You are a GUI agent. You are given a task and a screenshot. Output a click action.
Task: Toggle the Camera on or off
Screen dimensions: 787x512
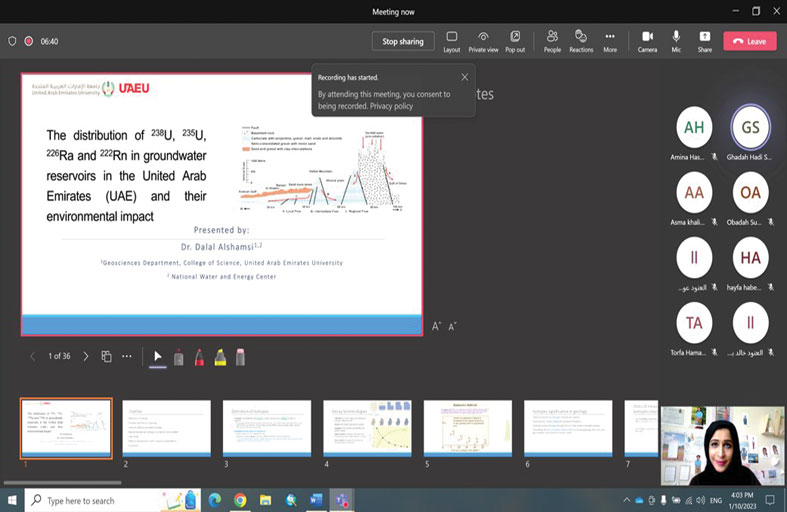(x=647, y=40)
